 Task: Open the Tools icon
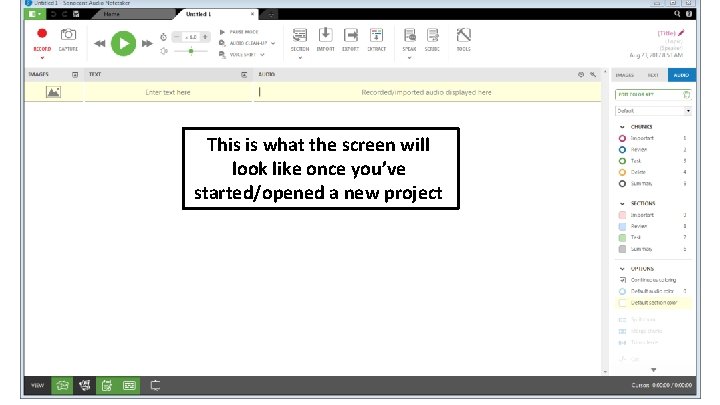pos(463,35)
